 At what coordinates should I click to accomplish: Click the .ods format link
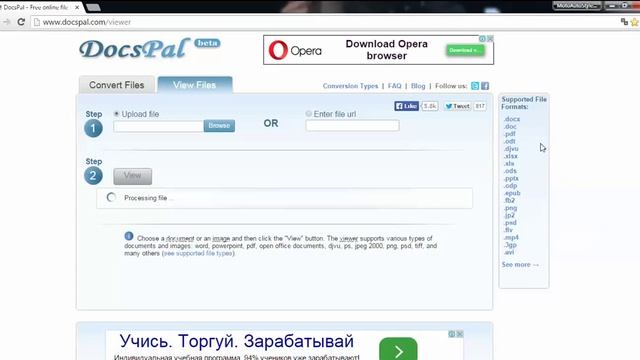pyautogui.click(x=510, y=171)
